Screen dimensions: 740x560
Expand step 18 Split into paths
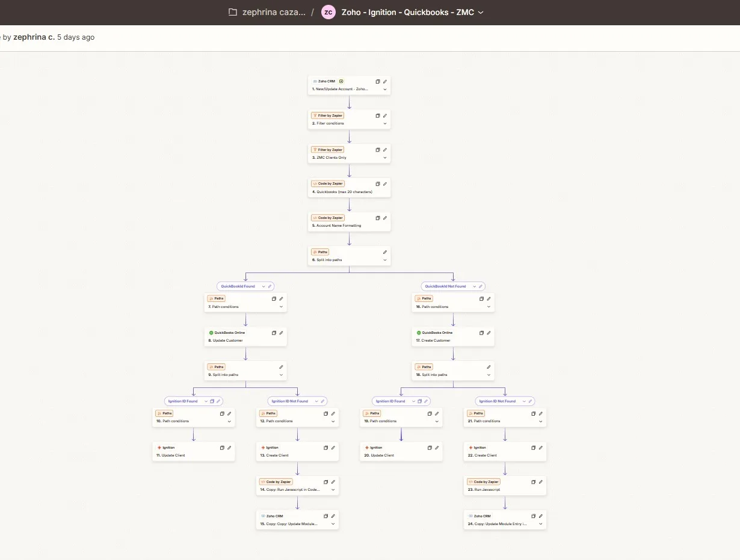pos(489,375)
